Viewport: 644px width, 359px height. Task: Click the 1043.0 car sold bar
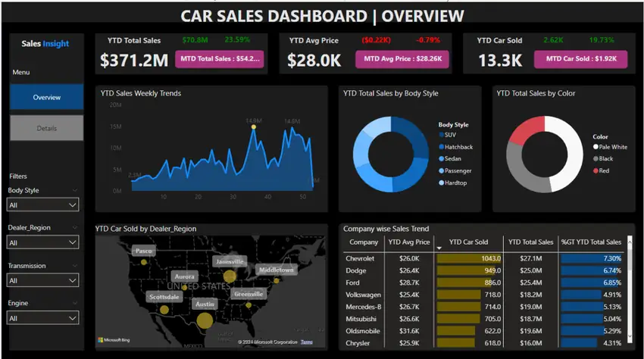(469, 258)
